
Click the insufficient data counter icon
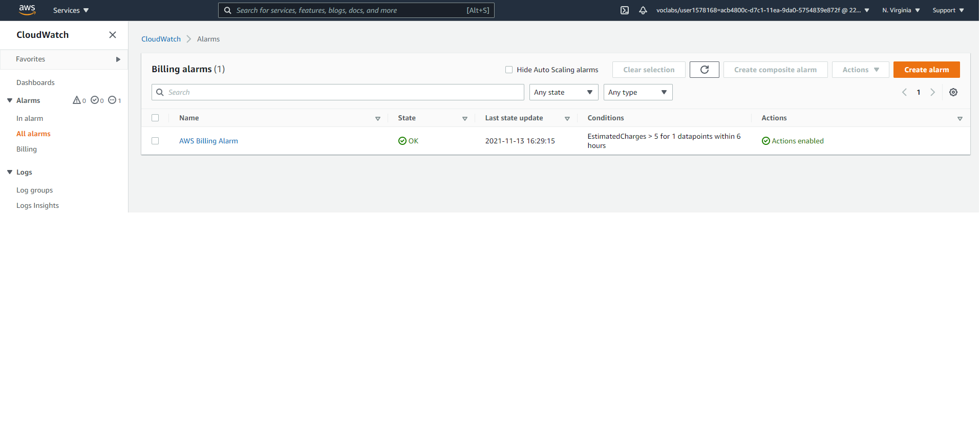(115, 100)
